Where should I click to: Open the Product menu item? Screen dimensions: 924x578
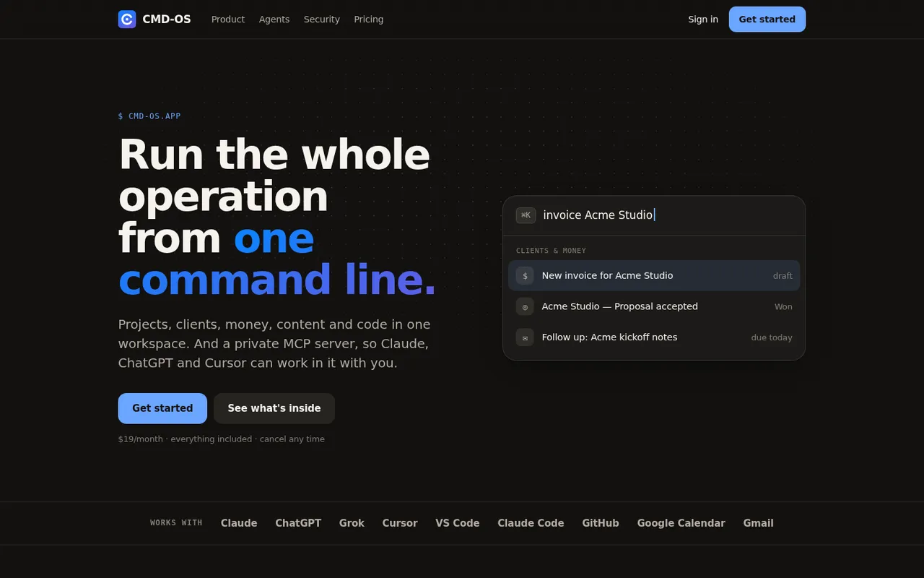pyautogui.click(x=228, y=20)
